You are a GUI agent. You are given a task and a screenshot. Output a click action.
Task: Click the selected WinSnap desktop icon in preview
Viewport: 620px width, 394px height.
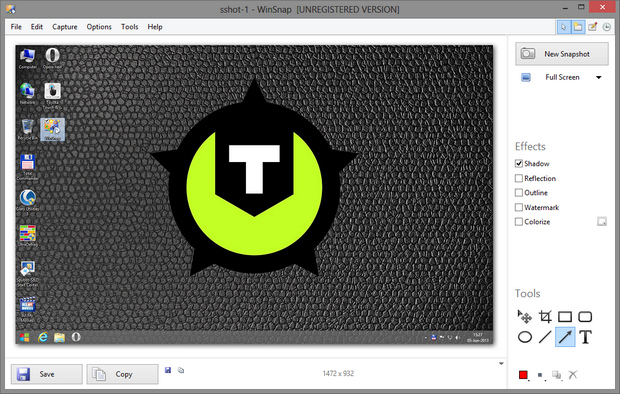point(53,129)
